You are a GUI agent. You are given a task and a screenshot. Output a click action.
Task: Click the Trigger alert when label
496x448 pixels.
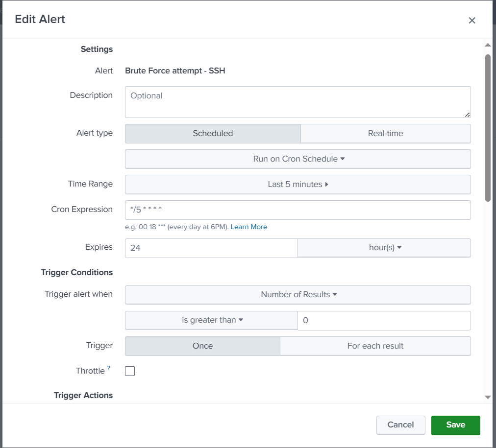tap(79, 294)
